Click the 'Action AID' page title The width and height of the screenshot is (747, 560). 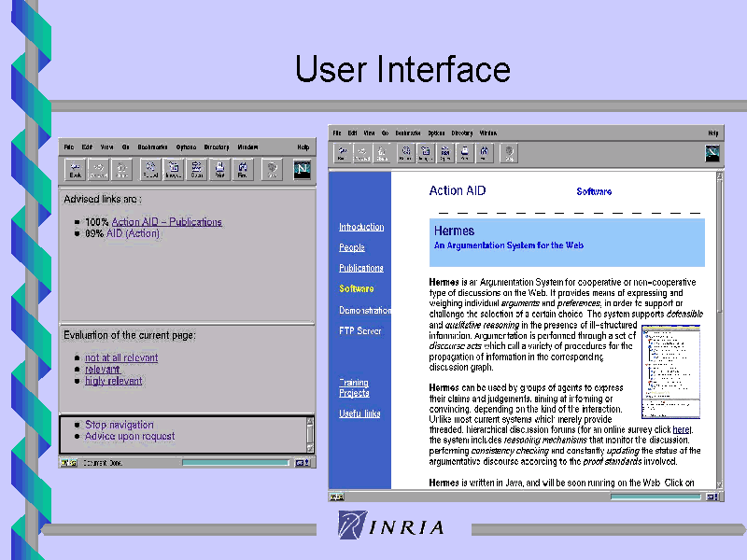click(458, 190)
